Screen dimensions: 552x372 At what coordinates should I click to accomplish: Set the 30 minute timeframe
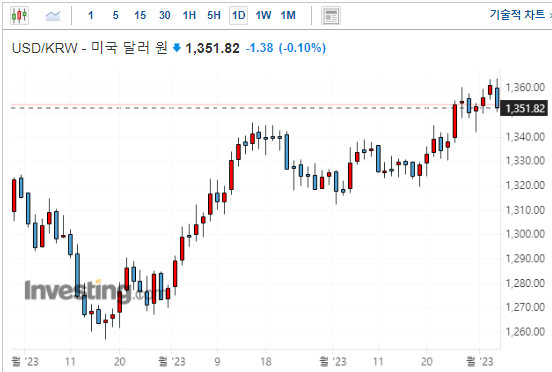164,15
